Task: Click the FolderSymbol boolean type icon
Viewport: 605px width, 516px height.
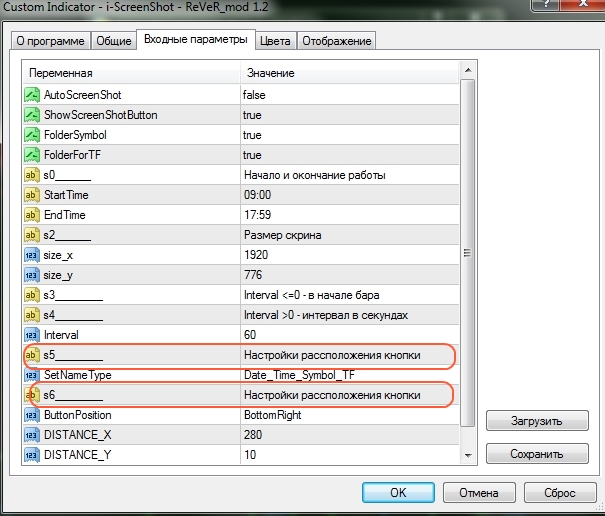Action: point(32,135)
